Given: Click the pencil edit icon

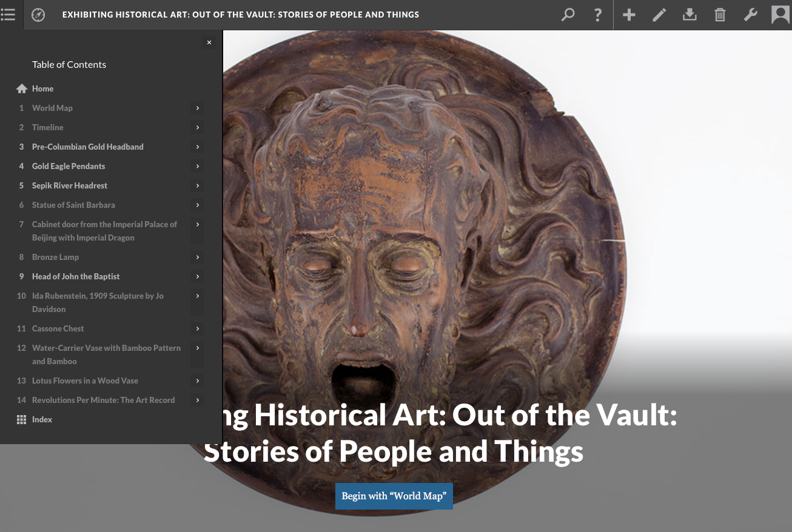Looking at the screenshot, I should click(659, 15).
